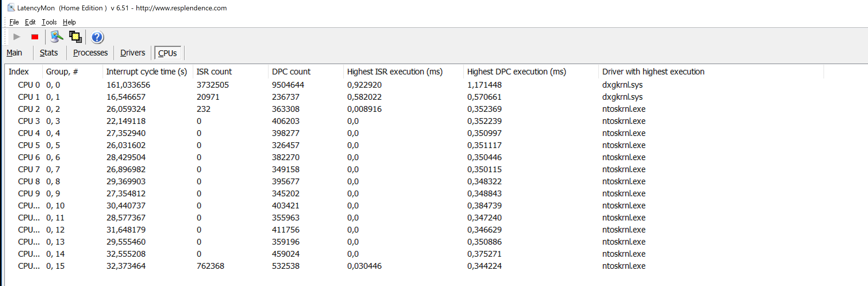Click the green Start monitor play icon
The height and width of the screenshot is (286, 868).
click(16, 37)
